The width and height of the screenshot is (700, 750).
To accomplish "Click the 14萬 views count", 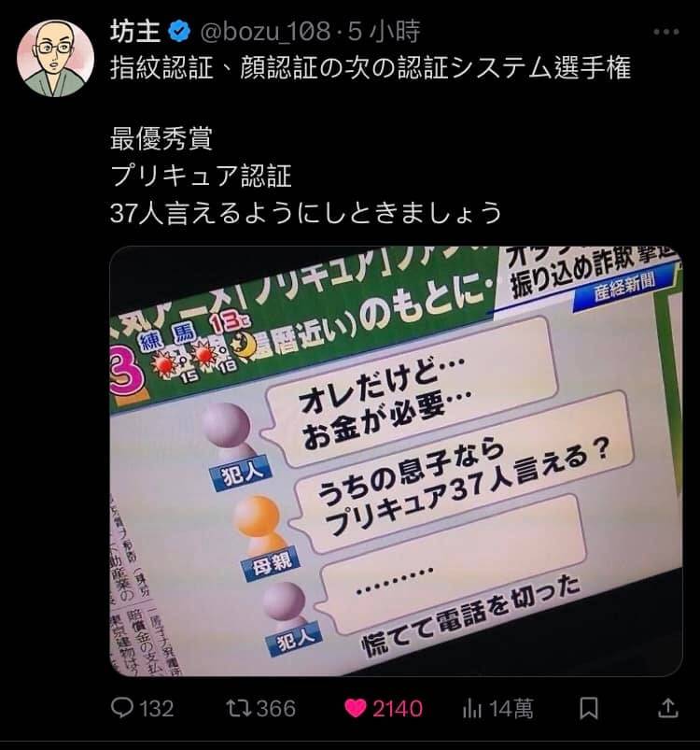I will pyautogui.click(x=511, y=708).
